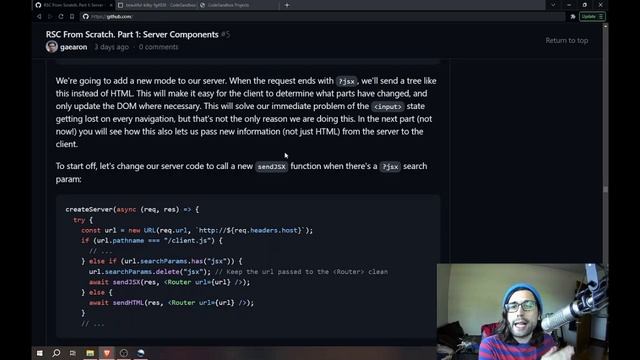Close the RSC From Scratch tab
Viewport: 640px width, 360px height.
[111, 5]
